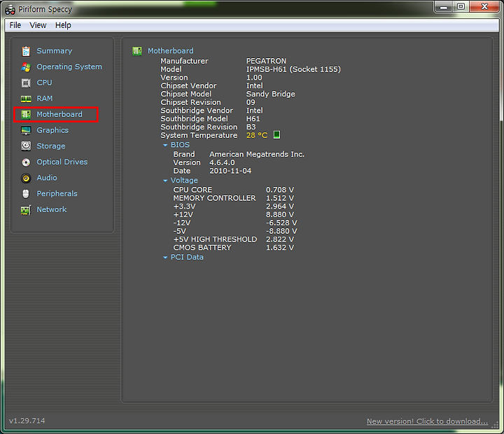Image resolution: width=504 pixels, height=434 pixels.
Task: Click the RAM module icon
Action: (x=26, y=99)
